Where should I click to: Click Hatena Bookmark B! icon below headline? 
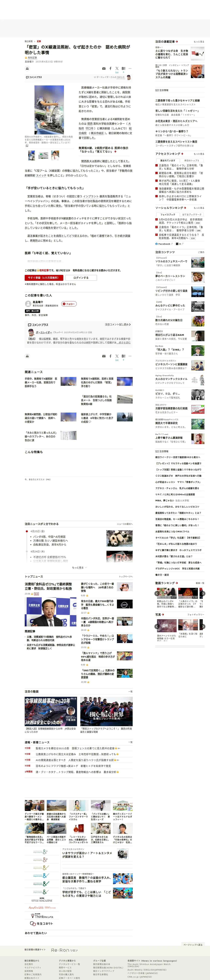coord(123,68)
